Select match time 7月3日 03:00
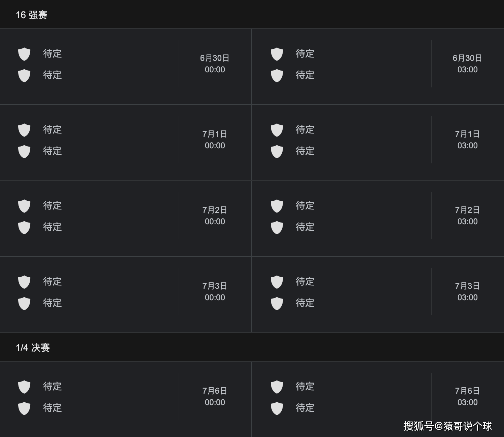Screen dimensions: 504x437 467,292
